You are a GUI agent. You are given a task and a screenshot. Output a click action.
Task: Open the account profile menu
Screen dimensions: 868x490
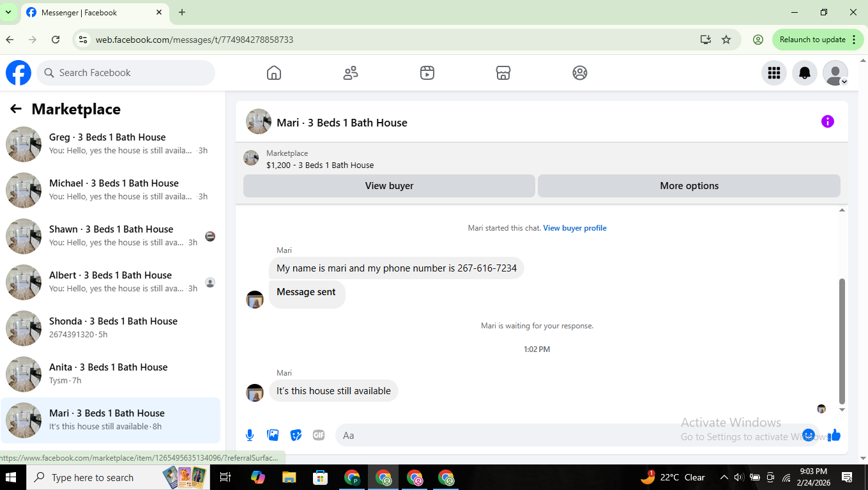[835, 73]
